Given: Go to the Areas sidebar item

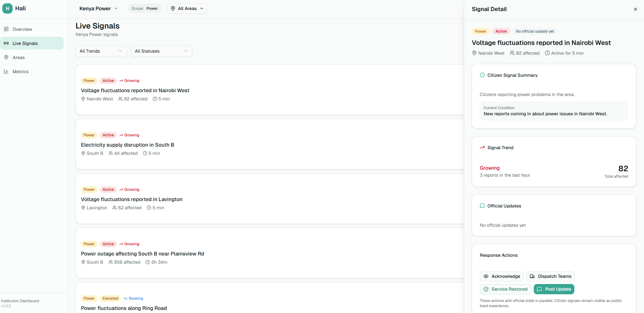Looking at the screenshot, I should point(32,57).
